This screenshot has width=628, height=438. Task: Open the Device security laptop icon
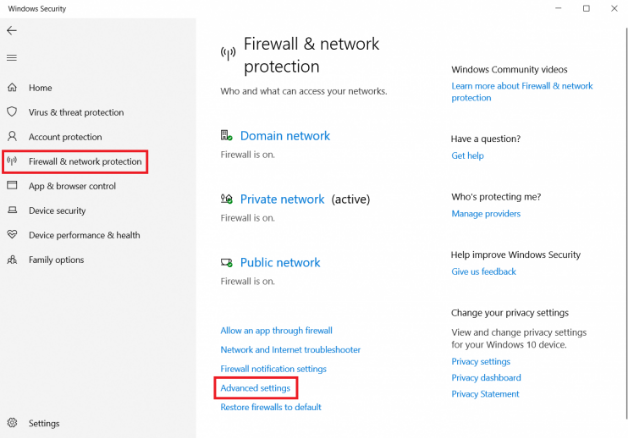12,210
